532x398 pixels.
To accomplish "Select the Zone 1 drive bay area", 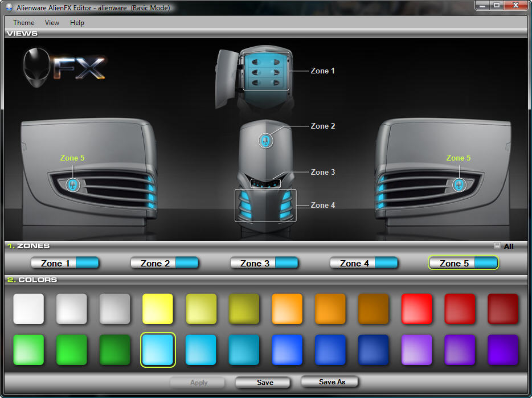I will pos(266,71).
